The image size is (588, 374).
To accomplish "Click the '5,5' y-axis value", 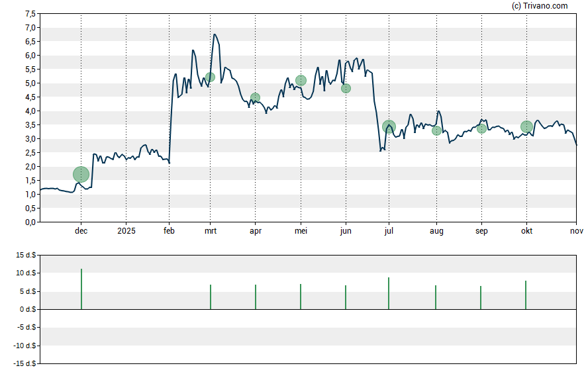I will pyautogui.click(x=30, y=70).
